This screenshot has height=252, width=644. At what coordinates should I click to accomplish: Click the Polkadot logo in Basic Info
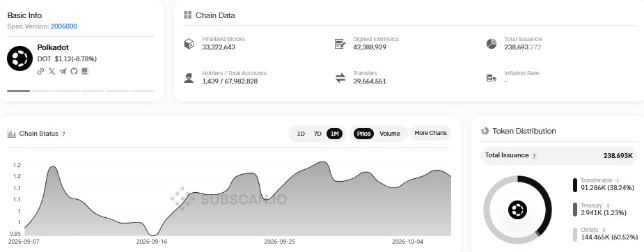[19, 58]
